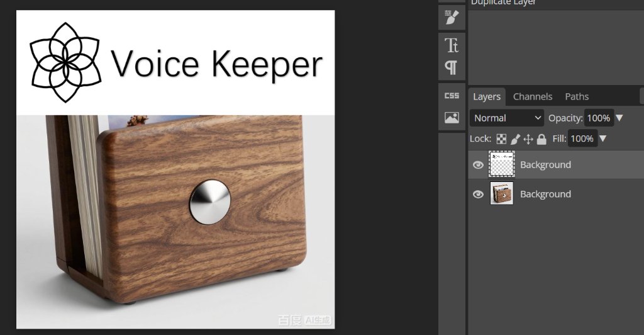Click the Fill 100% value field
The width and height of the screenshot is (644, 335).
(x=582, y=139)
